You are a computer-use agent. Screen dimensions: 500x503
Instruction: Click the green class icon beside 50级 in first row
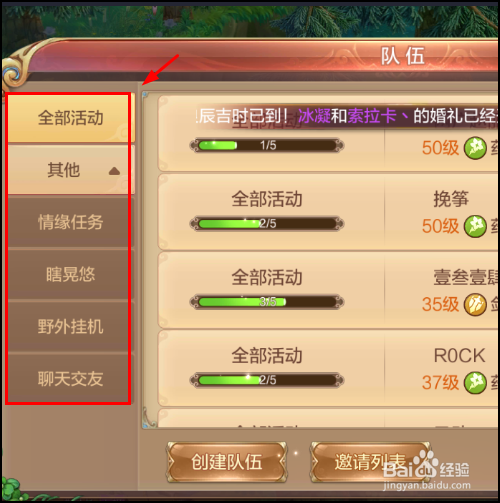pos(475,148)
